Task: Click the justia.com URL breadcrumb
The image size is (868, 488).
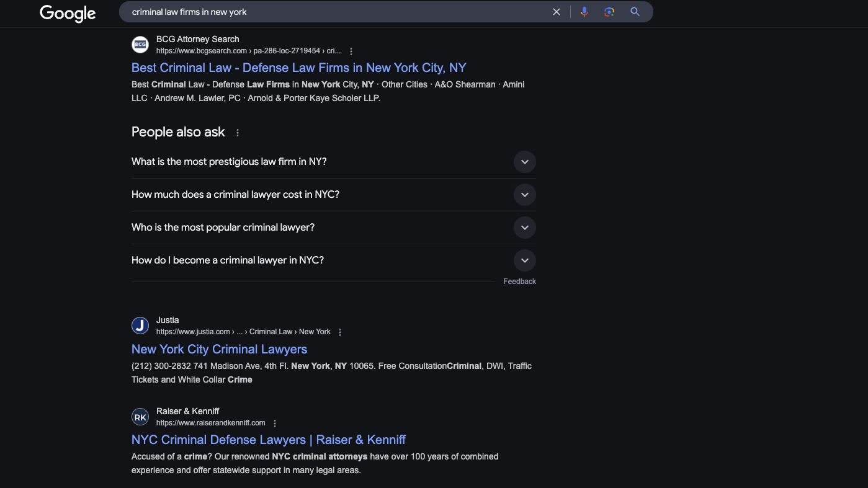Action: click(x=243, y=332)
